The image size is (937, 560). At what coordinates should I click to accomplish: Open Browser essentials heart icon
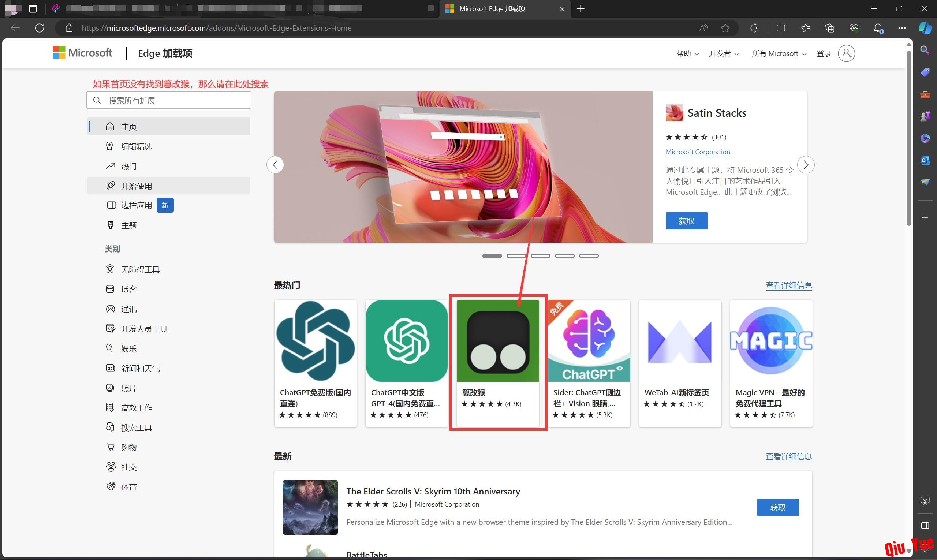(854, 28)
